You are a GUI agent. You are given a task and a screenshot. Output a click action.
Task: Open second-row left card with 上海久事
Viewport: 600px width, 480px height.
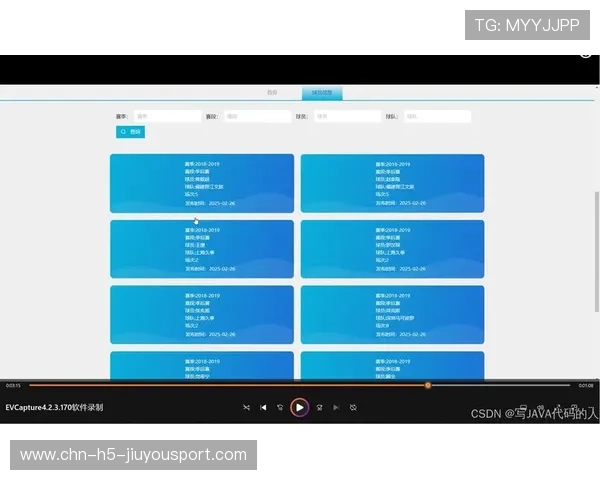202,249
